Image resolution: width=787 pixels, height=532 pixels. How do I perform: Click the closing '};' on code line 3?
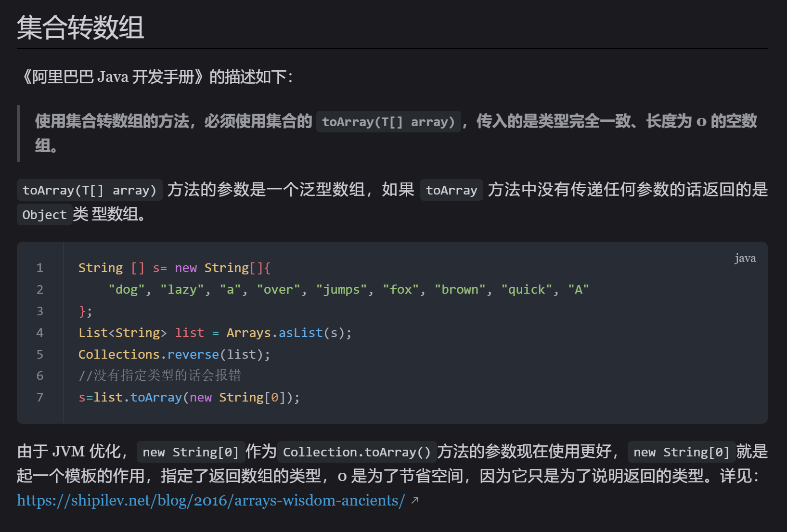[x=85, y=311]
